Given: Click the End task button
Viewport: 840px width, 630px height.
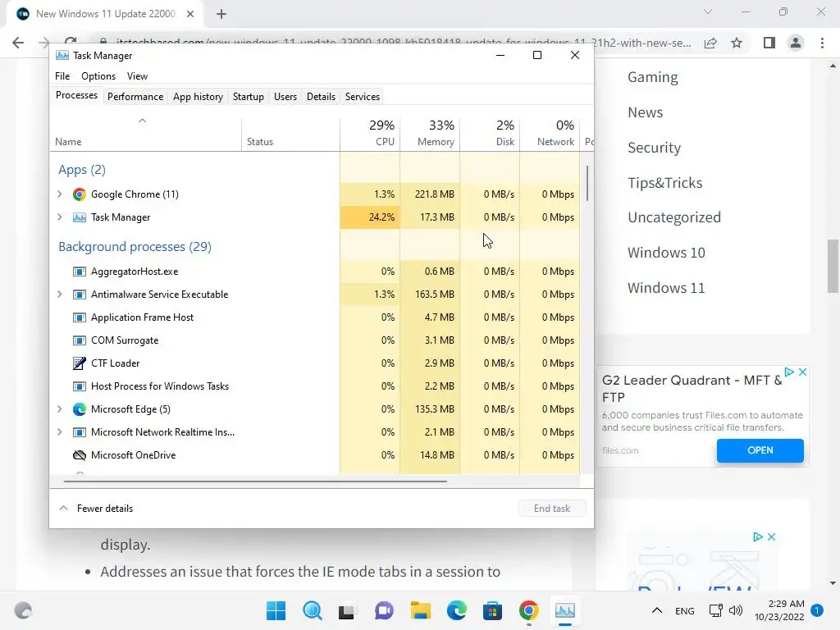Looking at the screenshot, I should pos(552,509).
